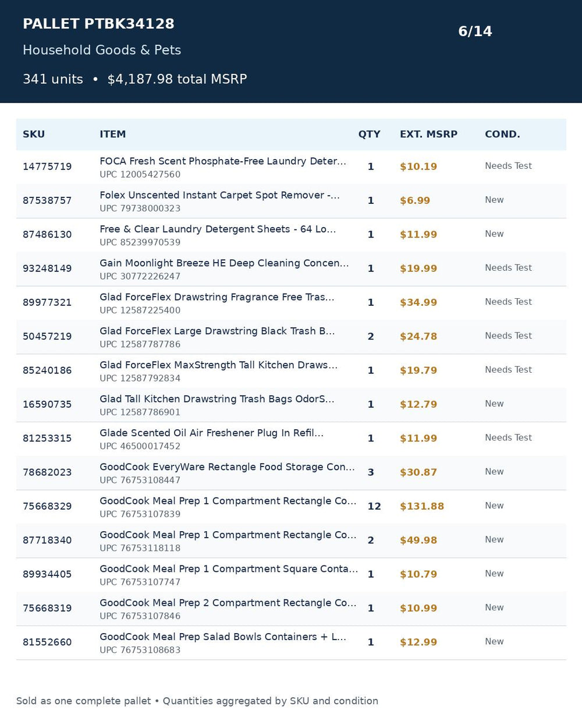This screenshot has width=582, height=728.
Task: Click the SKU column header
Action: tap(34, 134)
